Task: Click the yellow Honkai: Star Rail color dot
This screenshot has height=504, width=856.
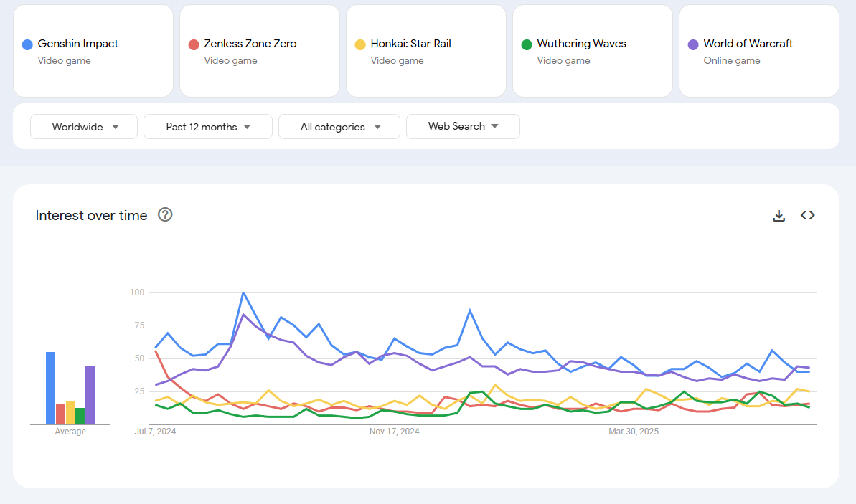Action: [360, 44]
